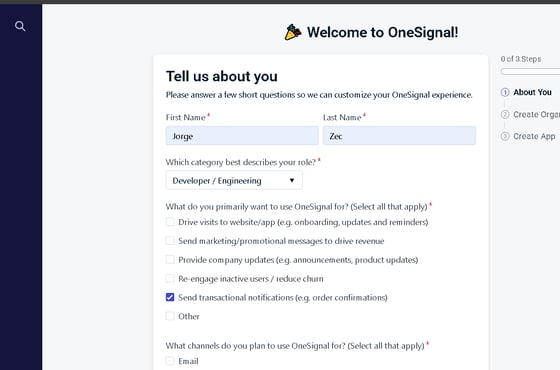This screenshot has height=370, width=560.
Task: Select the step 3 circle icon
Action: pyautogui.click(x=505, y=136)
